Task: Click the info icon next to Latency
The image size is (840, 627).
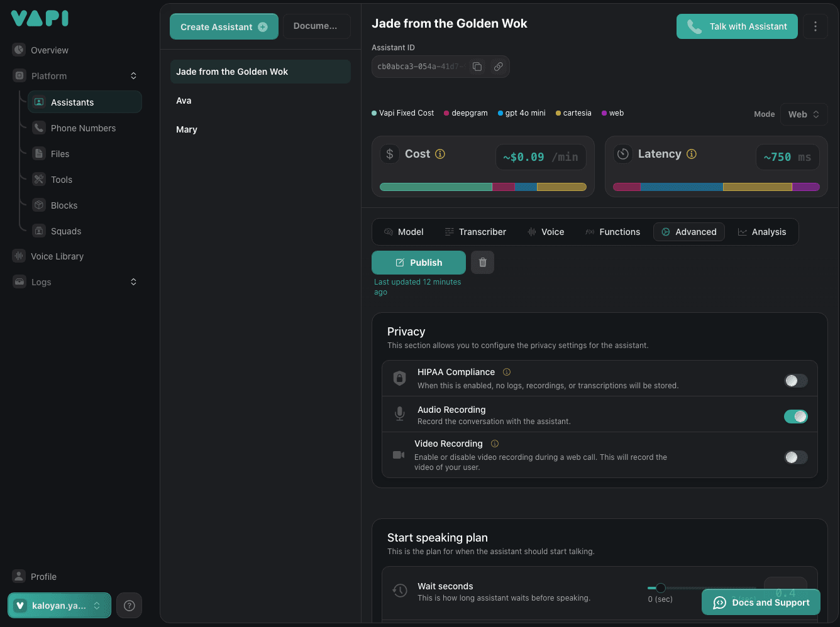Action: click(x=692, y=154)
